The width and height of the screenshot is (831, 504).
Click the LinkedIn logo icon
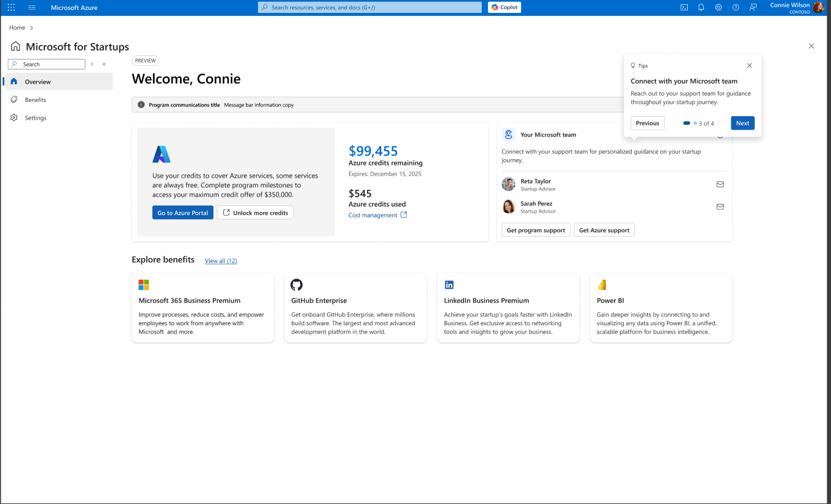pyautogui.click(x=449, y=285)
